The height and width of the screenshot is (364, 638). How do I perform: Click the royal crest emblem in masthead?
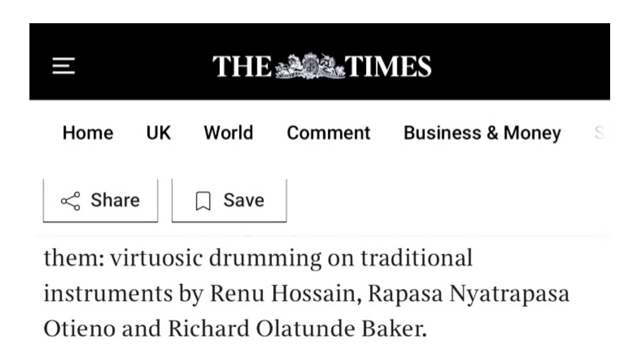tap(310, 67)
